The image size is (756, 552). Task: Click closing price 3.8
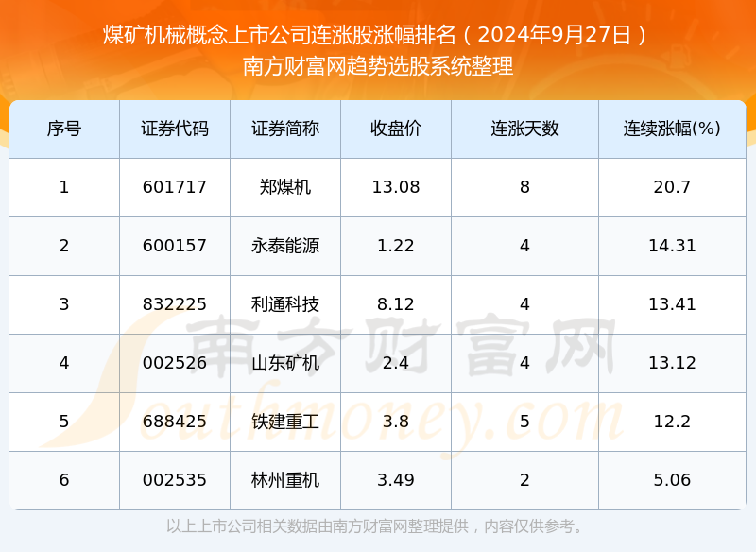tap(396, 422)
